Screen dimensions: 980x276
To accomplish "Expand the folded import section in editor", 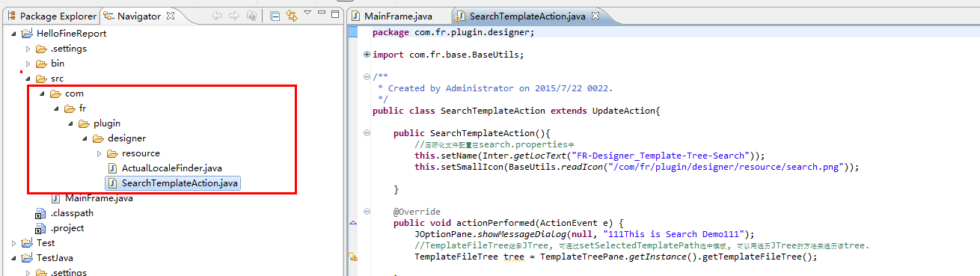I will pos(366,55).
